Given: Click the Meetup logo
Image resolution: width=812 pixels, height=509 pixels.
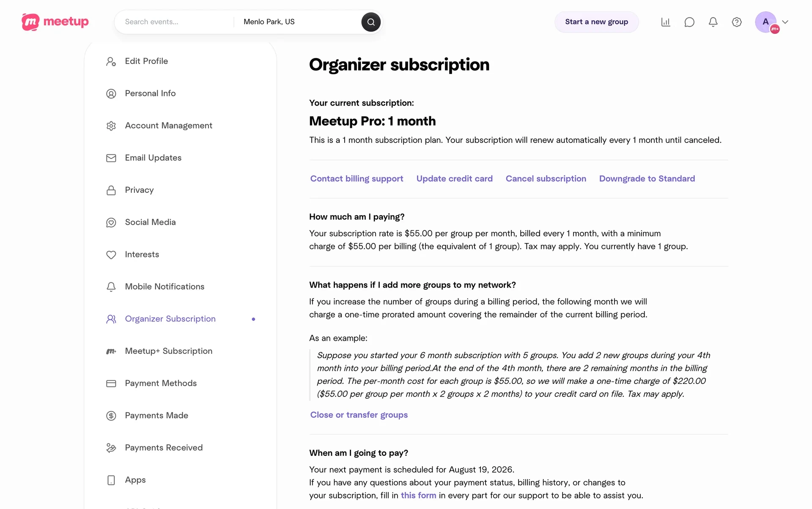Looking at the screenshot, I should click(55, 22).
